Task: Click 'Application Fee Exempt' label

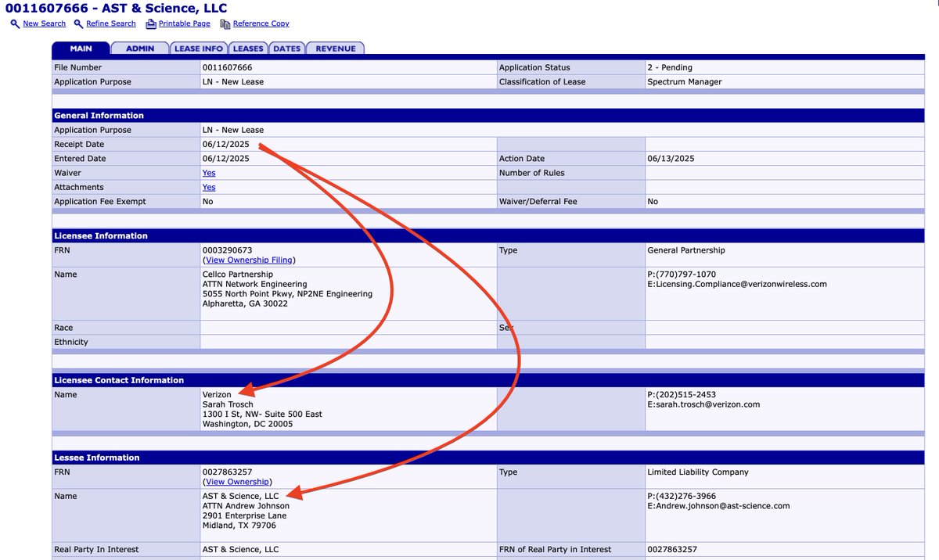Action: point(100,202)
